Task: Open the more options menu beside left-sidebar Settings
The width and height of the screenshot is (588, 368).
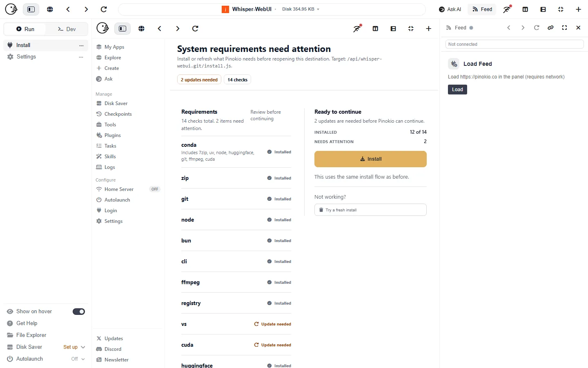Action: point(81,57)
